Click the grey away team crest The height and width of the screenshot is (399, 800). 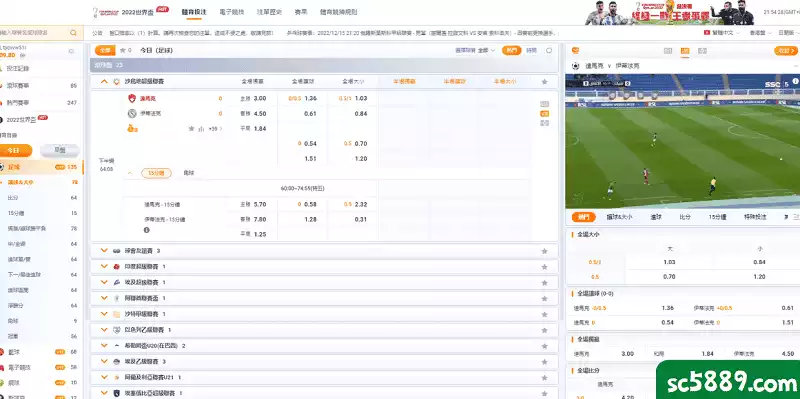[x=132, y=113]
